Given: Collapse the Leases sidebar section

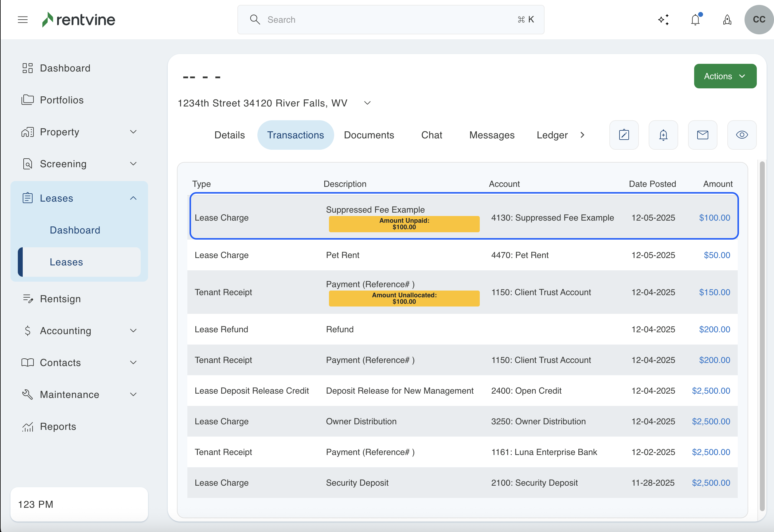Looking at the screenshot, I should click(x=133, y=198).
